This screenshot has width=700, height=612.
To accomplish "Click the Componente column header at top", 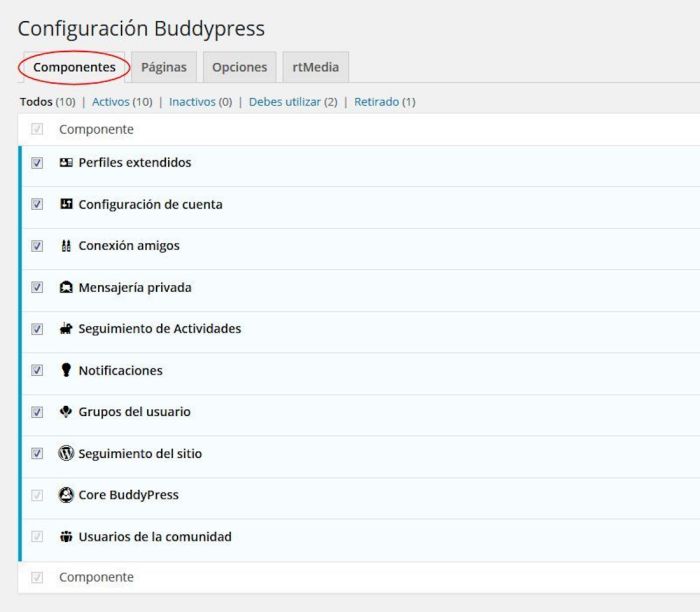I will point(96,129).
